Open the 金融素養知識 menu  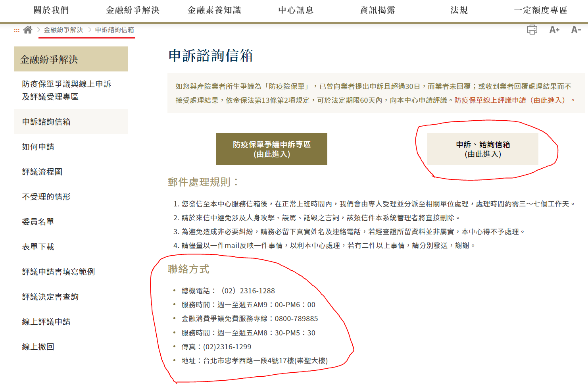point(214,10)
